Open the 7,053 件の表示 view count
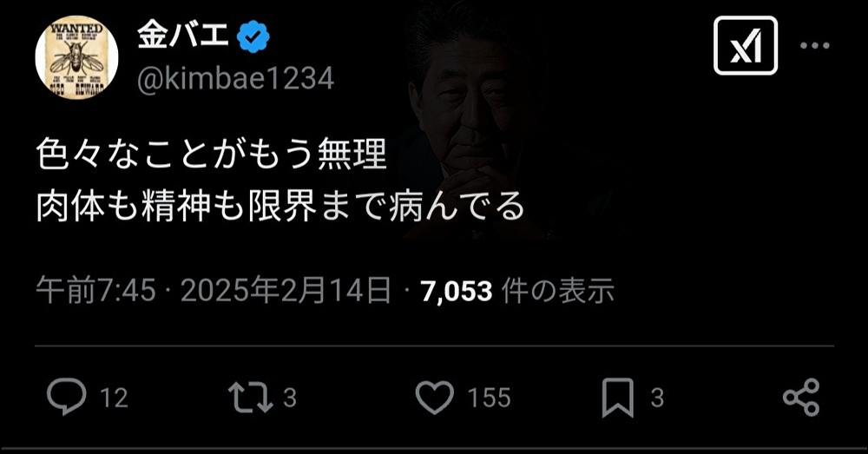 pyautogui.click(x=517, y=291)
